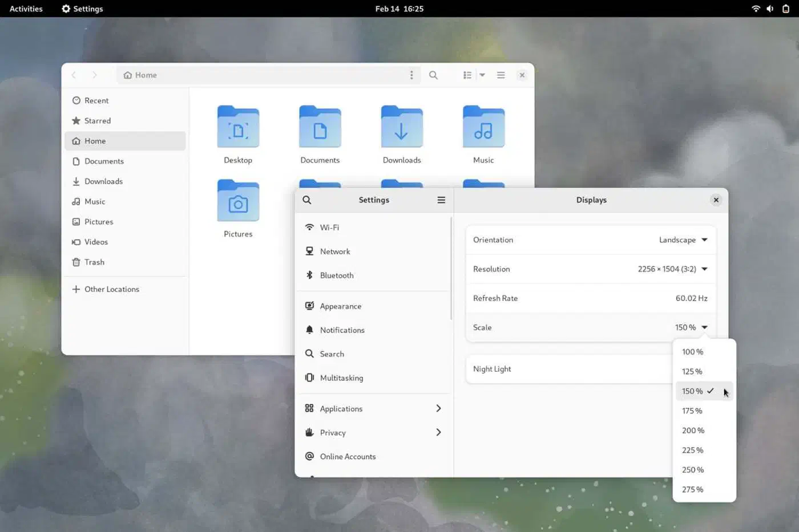Click the Home path bar button

click(x=140, y=75)
